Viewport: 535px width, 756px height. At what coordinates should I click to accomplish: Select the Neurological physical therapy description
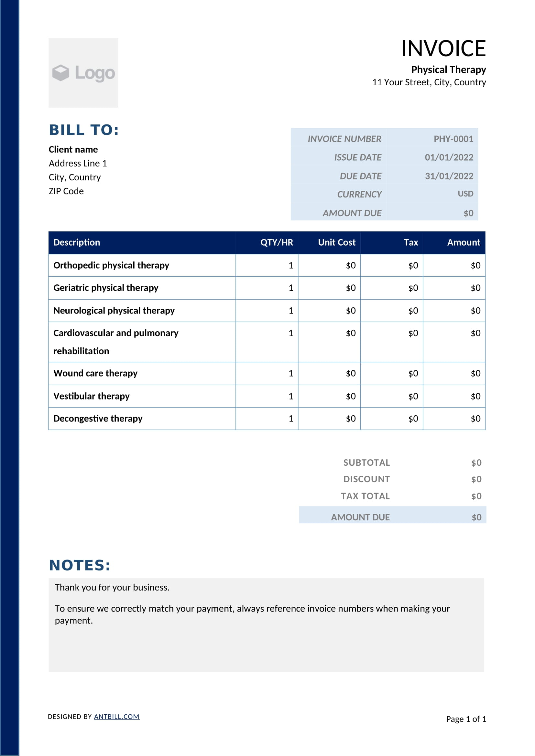(114, 311)
